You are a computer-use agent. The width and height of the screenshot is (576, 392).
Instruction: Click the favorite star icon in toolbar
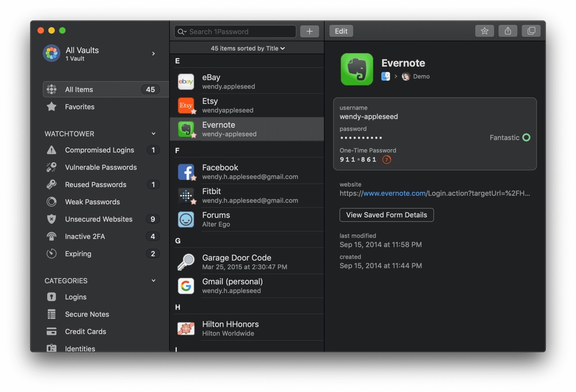point(484,31)
